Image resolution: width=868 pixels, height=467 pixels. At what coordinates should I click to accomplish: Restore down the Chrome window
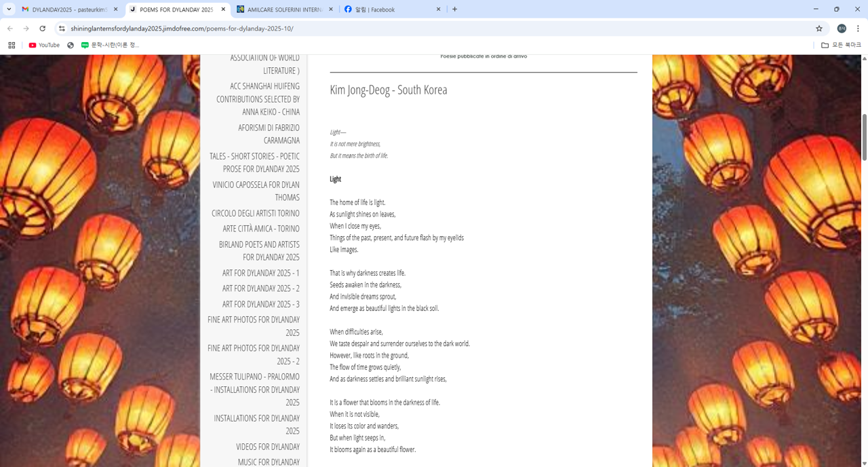836,9
